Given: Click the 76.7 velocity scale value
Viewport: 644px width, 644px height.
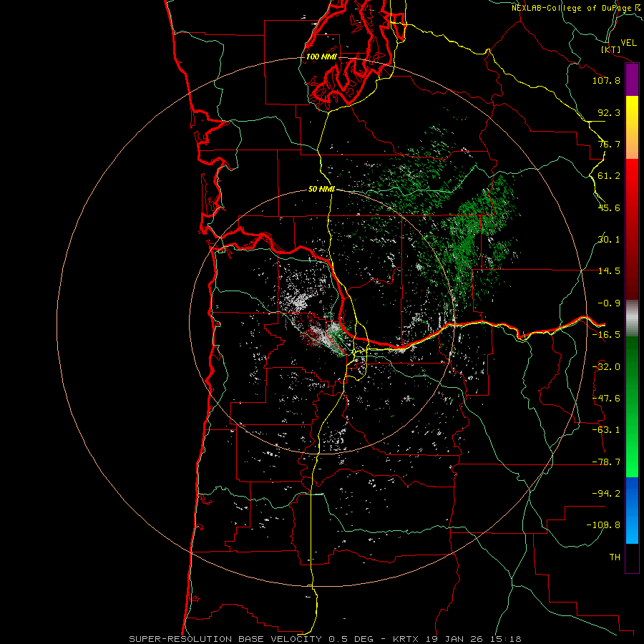Looking at the screenshot, I should pyautogui.click(x=609, y=144).
